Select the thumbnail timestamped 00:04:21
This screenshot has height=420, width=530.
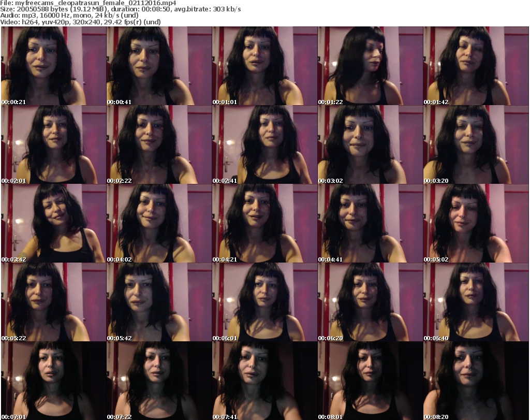pyautogui.click(x=264, y=224)
